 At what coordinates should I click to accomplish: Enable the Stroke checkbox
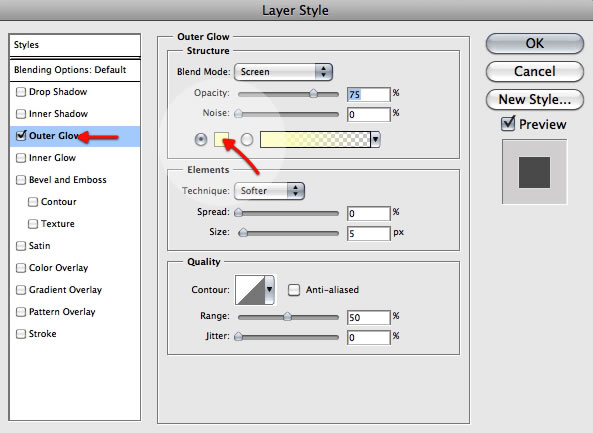pos(21,334)
